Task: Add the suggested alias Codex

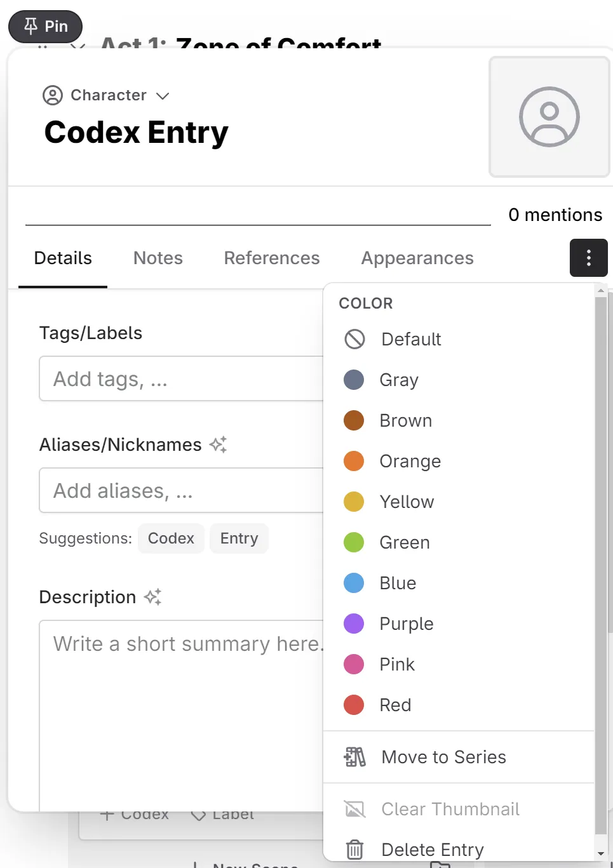Action: coord(170,538)
